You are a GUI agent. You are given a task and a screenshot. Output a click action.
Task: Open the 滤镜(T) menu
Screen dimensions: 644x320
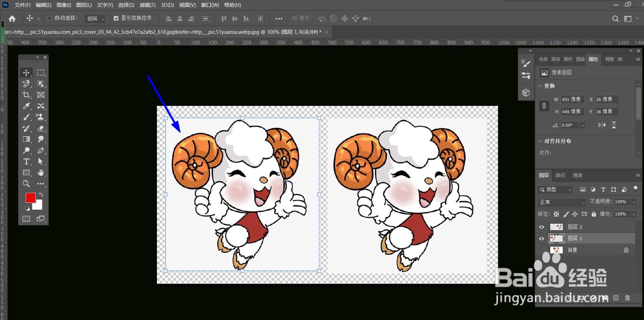(147, 5)
